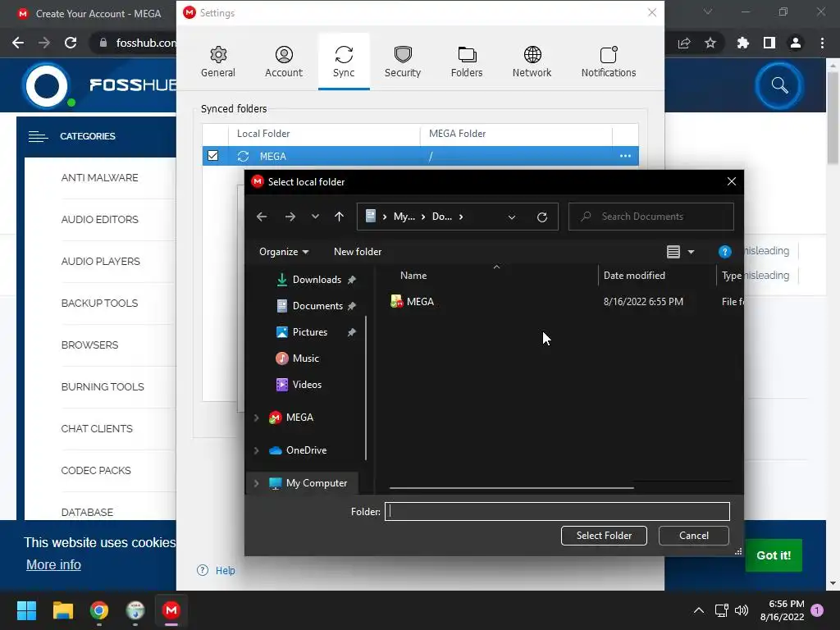Refresh the Documents folder view
This screenshot has width=840, height=630.
(542, 217)
